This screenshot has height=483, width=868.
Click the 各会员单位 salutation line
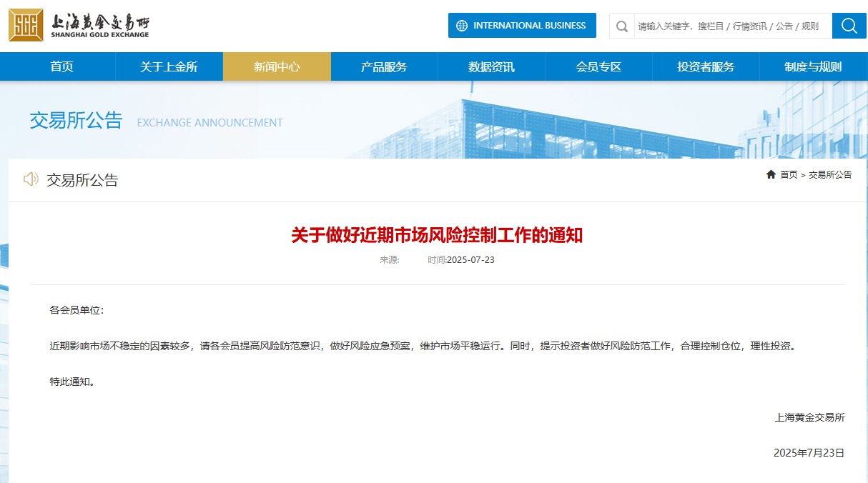coord(77,310)
